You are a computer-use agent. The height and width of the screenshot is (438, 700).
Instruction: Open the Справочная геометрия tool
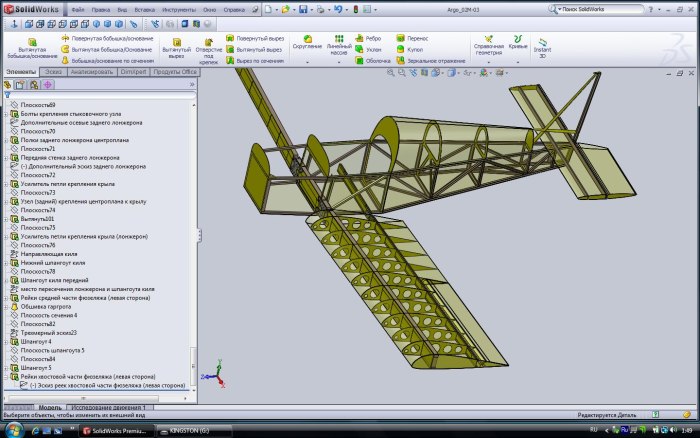coord(488,38)
